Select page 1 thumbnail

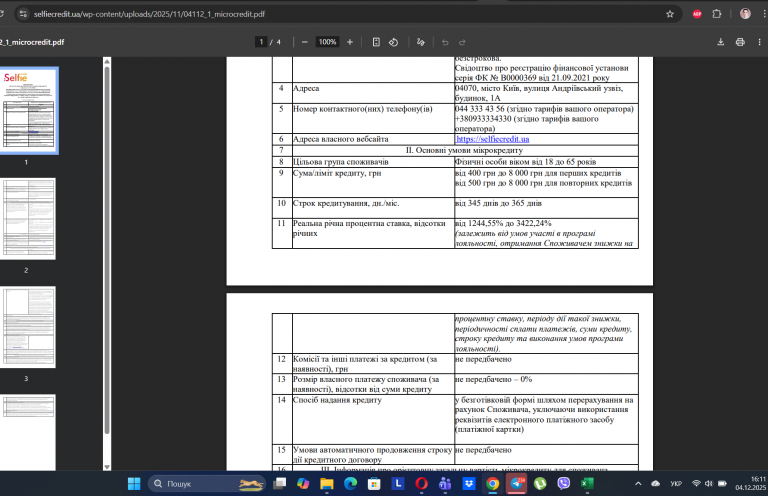click(x=29, y=111)
